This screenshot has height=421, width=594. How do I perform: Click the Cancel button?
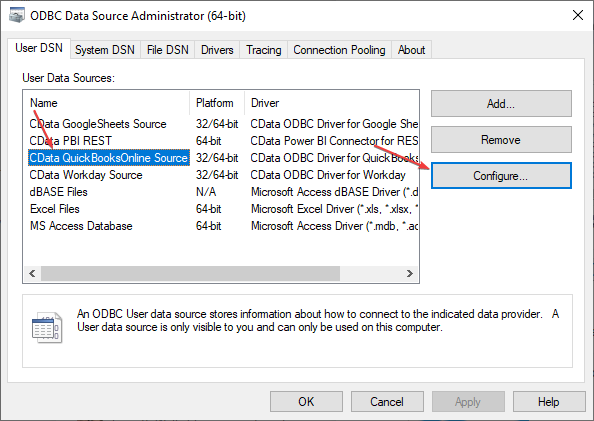[x=387, y=402]
